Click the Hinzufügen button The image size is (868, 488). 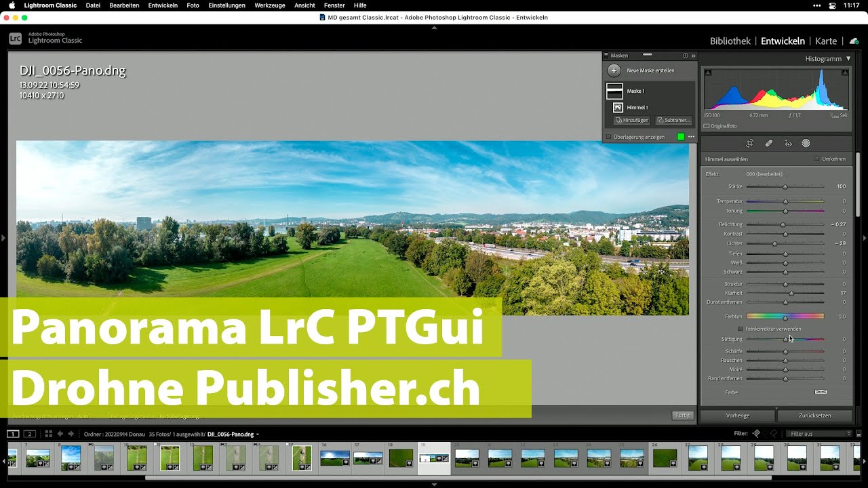tap(631, 120)
